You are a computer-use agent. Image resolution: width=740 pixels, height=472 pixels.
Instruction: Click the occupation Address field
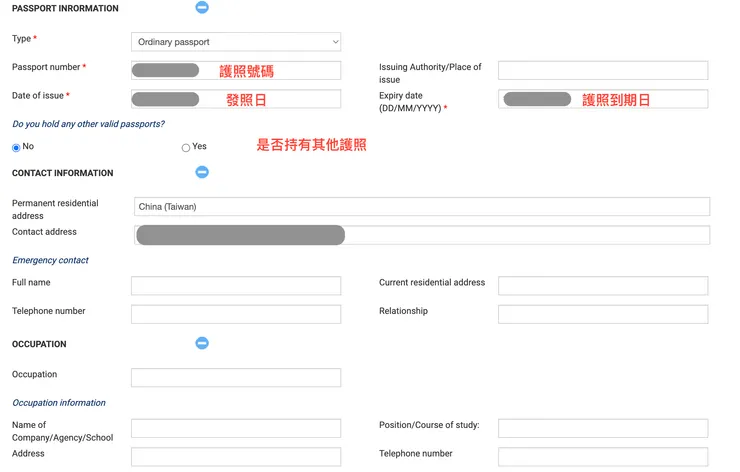pos(236,457)
